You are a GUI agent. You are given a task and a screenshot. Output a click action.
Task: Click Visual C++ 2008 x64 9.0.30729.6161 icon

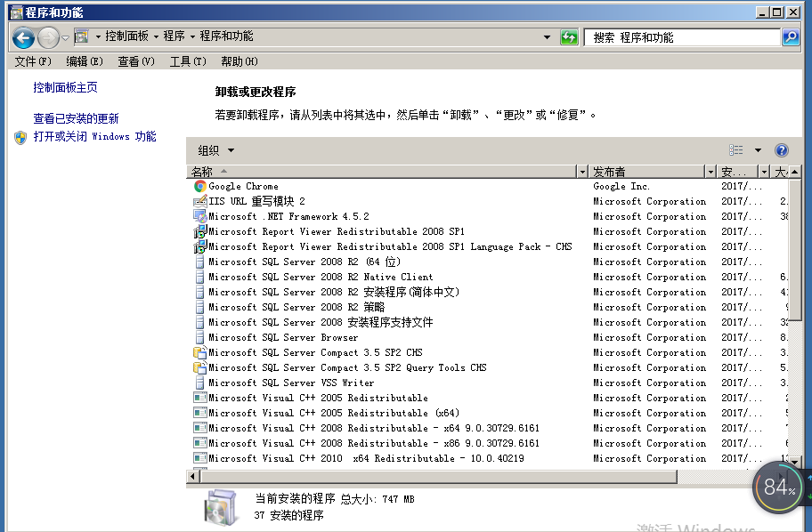coord(200,427)
